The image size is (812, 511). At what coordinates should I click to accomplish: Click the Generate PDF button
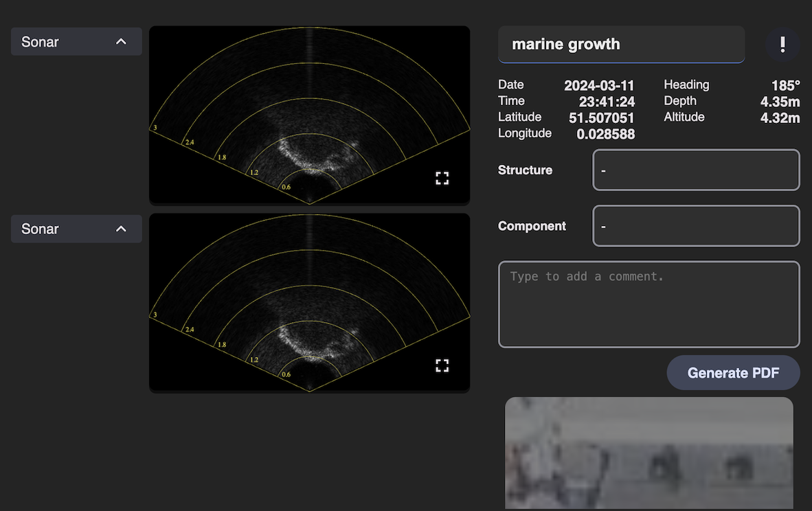click(x=733, y=373)
